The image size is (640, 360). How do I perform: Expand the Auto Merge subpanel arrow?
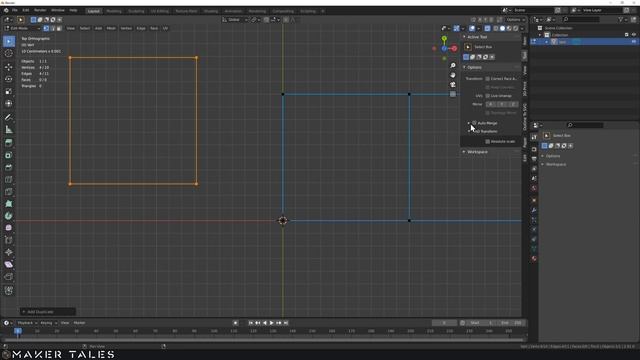pos(469,123)
